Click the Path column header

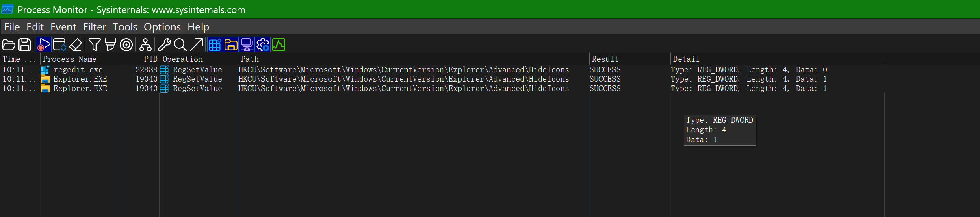coord(413,59)
